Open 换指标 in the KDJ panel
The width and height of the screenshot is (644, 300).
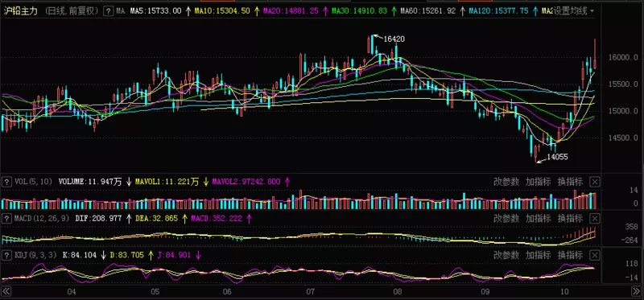570,255
